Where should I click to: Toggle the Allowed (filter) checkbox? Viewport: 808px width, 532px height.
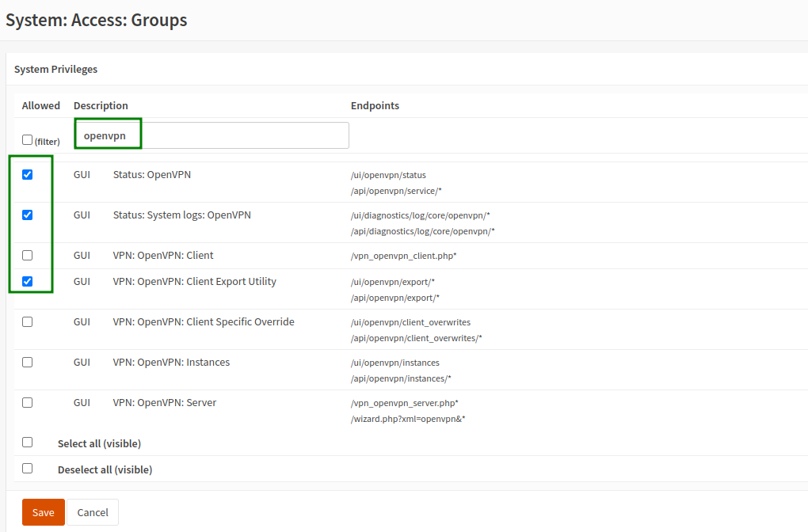pyautogui.click(x=27, y=139)
